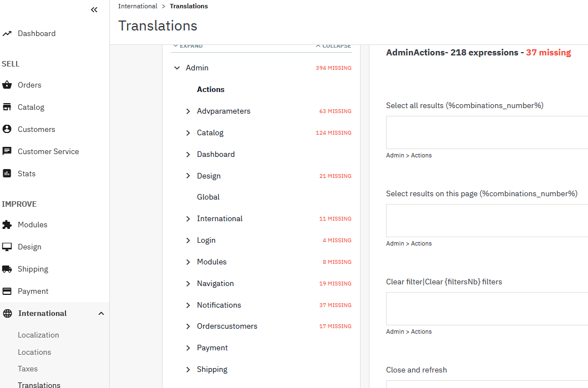Screen dimensions: 588x388
Task: Click the Dashboard trend icon in sidebar
Action: pos(7,33)
